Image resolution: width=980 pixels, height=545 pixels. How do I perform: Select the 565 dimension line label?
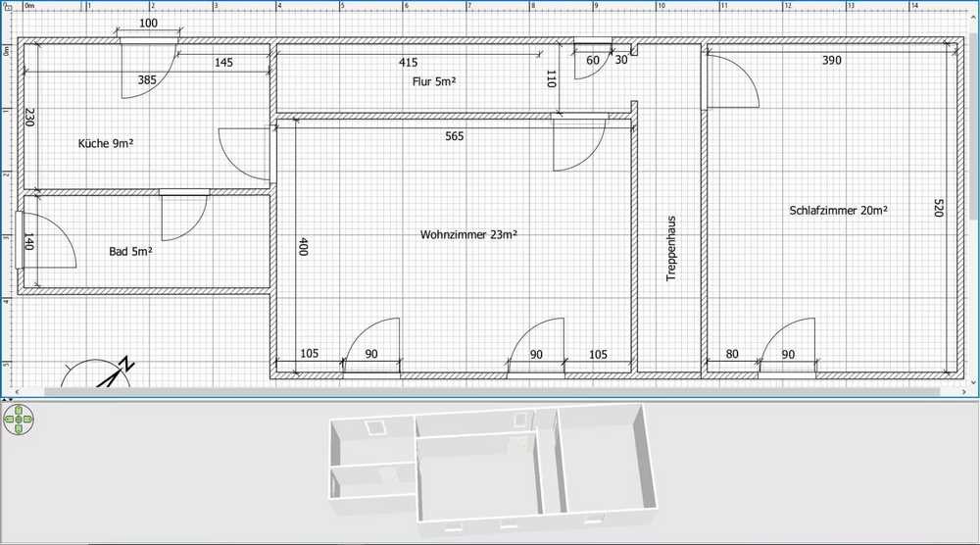[455, 136]
